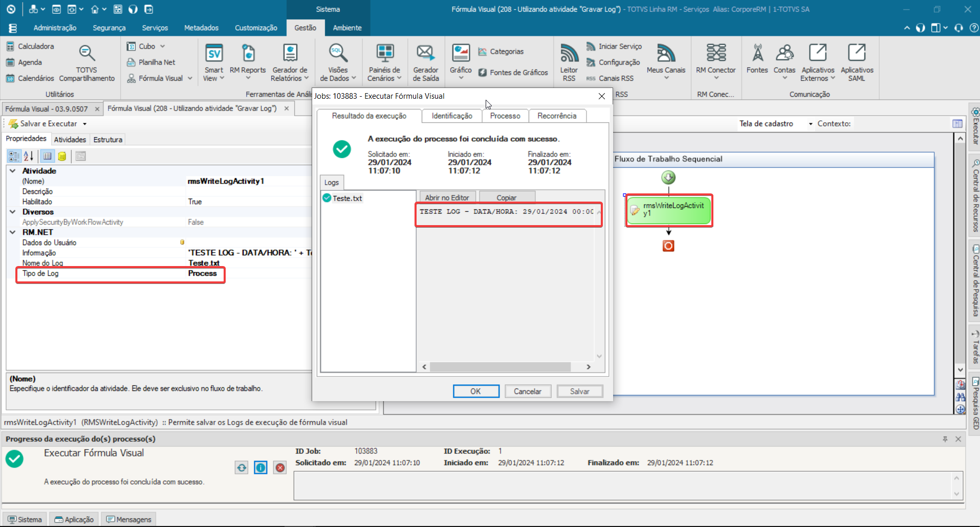
Task: Open Gerador de Relatórios
Action: (x=290, y=62)
